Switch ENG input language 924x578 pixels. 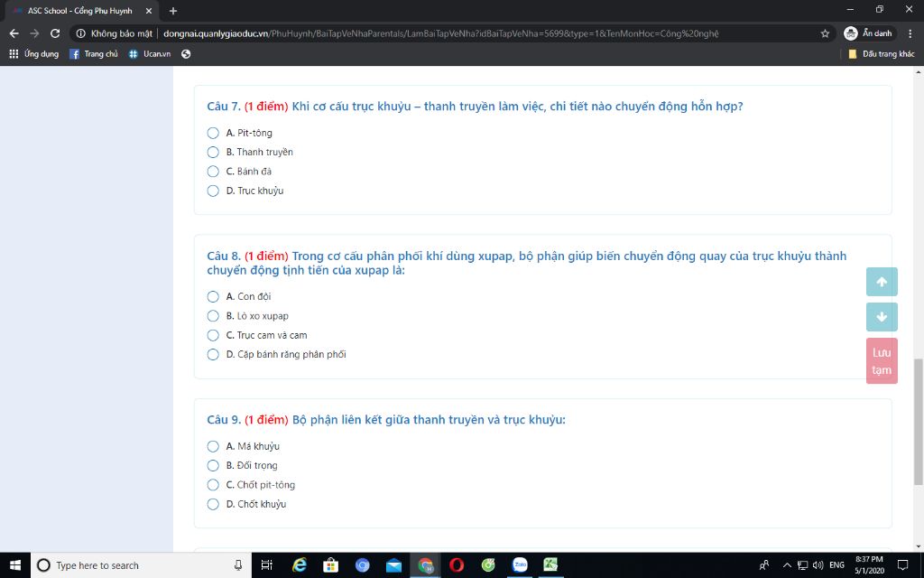coord(836,565)
